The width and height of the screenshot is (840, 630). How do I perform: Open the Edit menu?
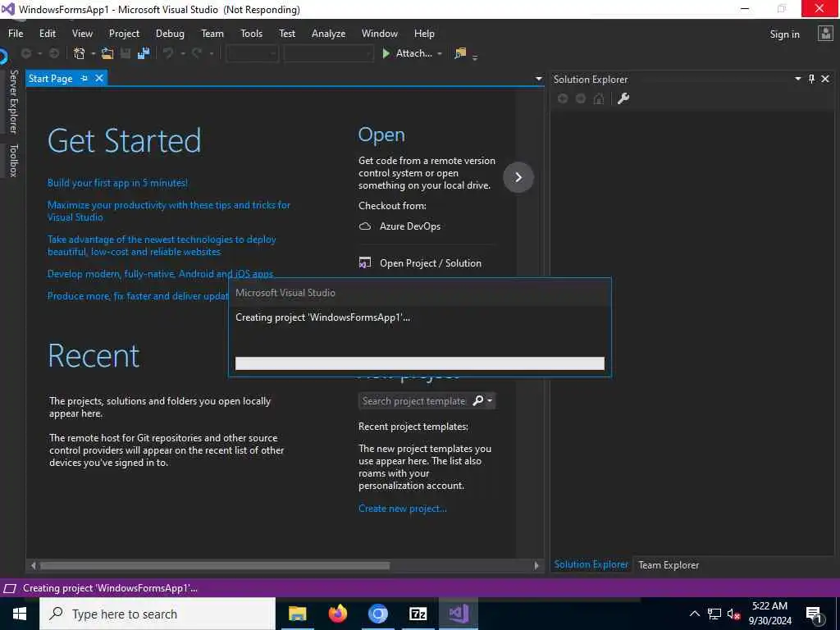coord(47,33)
